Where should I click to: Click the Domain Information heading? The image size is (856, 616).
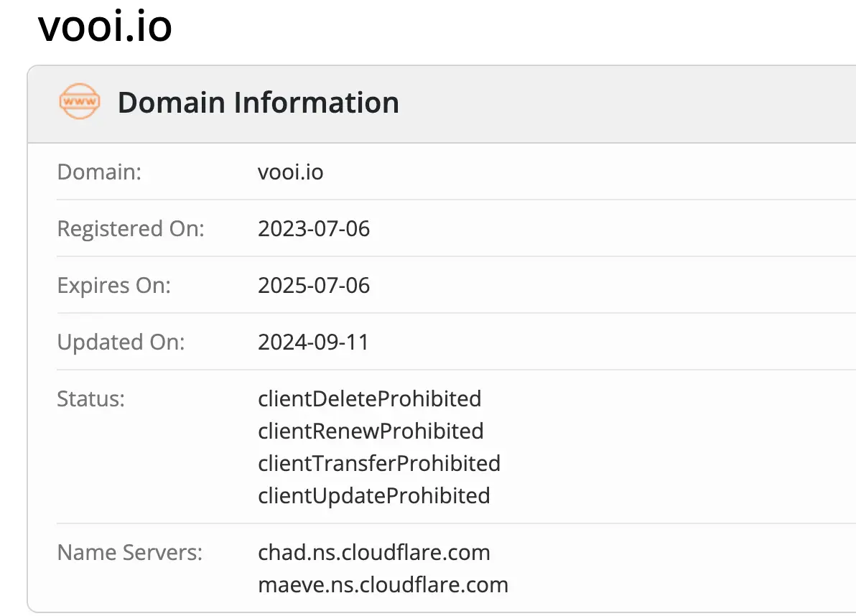(258, 103)
